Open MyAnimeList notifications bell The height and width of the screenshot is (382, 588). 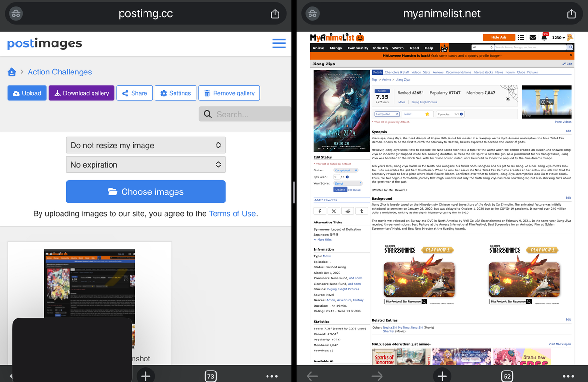click(x=544, y=37)
